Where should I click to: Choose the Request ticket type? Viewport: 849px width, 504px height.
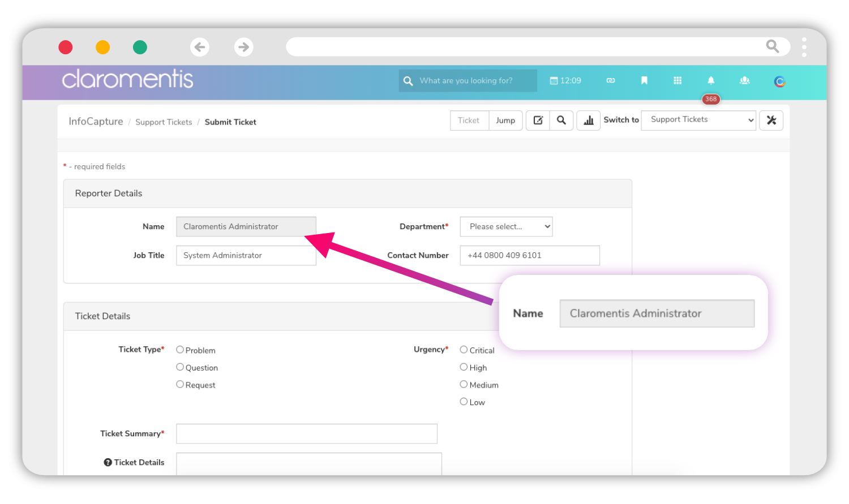(180, 385)
